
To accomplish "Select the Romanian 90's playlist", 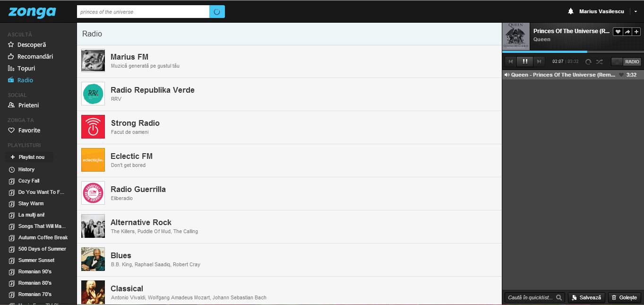I will (x=30, y=271).
